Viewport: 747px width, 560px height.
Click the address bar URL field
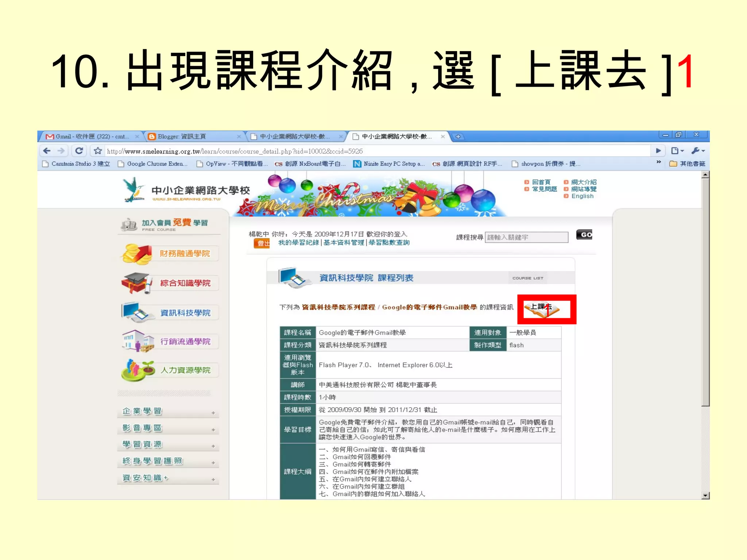click(x=377, y=151)
